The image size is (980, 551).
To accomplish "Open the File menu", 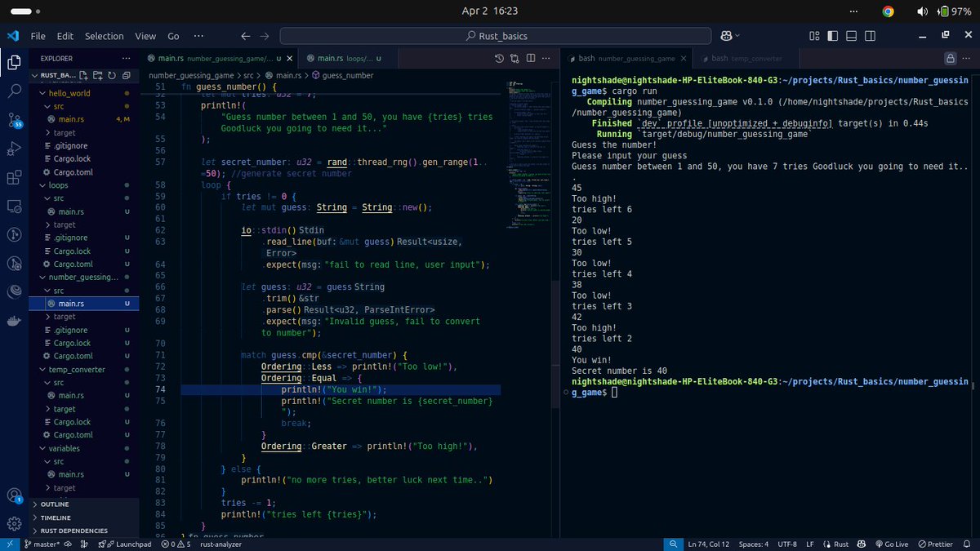I will point(38,36).
